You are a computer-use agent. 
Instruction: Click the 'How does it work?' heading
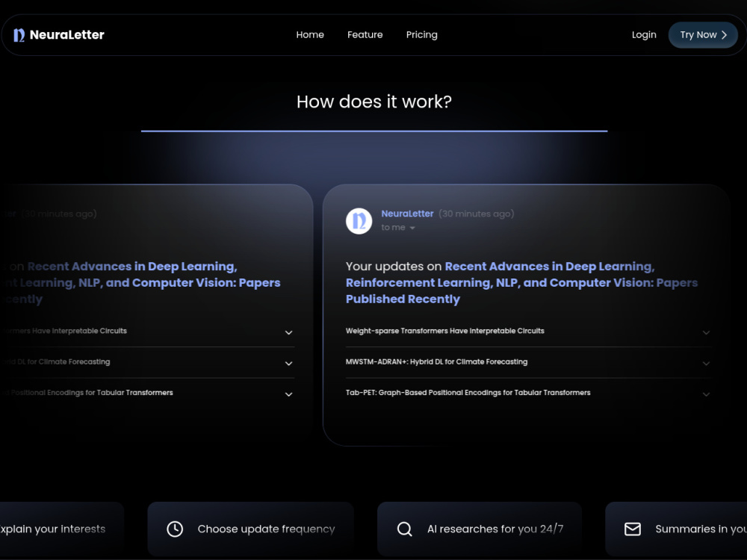tap(374, 102)
